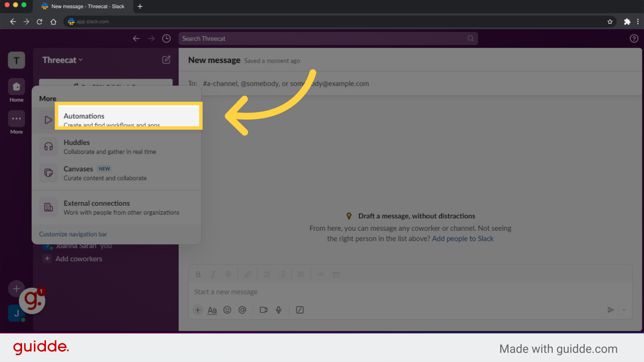Click the guidde extension badge

point(32,301)
